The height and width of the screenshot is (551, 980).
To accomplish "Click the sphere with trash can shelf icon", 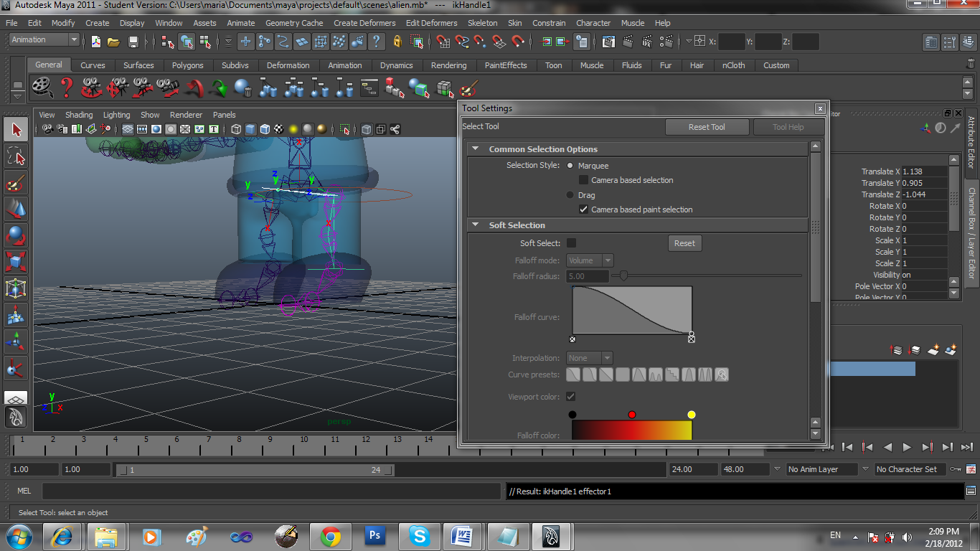I will pyautogui.click(x=244, y=88).
